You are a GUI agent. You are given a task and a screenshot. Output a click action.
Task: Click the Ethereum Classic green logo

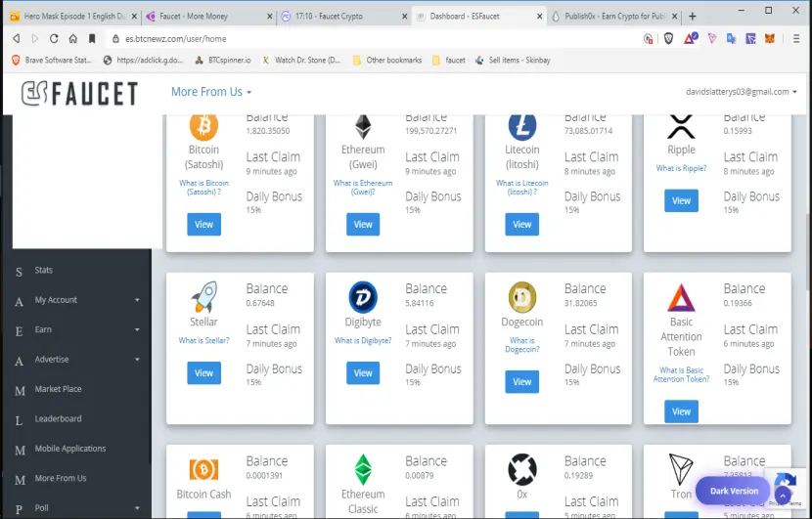tap(363, 469)
